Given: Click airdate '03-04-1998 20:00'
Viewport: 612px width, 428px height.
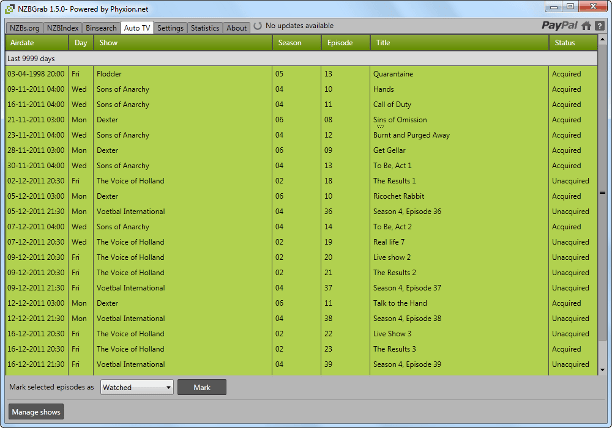Looking at the screenshot, I should click(36, 74).
